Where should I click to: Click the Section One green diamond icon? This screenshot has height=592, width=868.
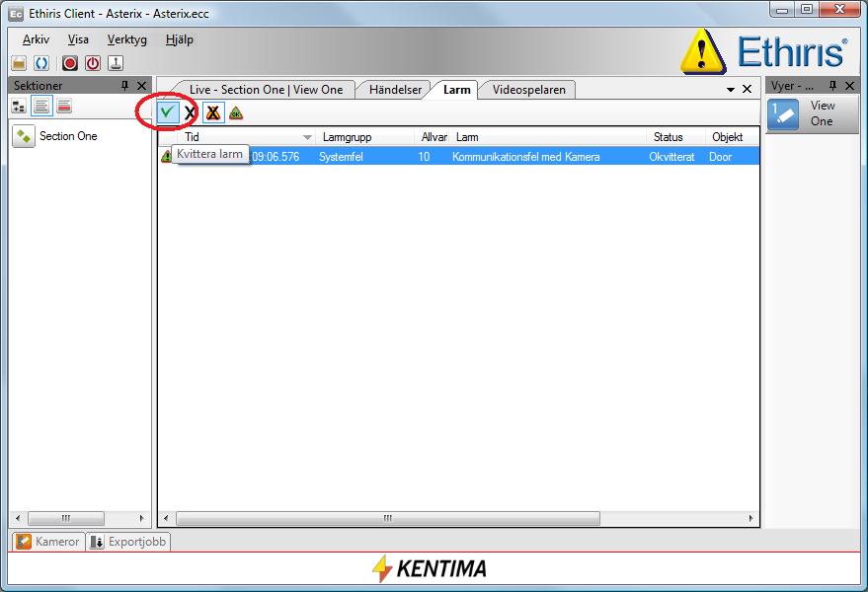(x=24, y=136)
